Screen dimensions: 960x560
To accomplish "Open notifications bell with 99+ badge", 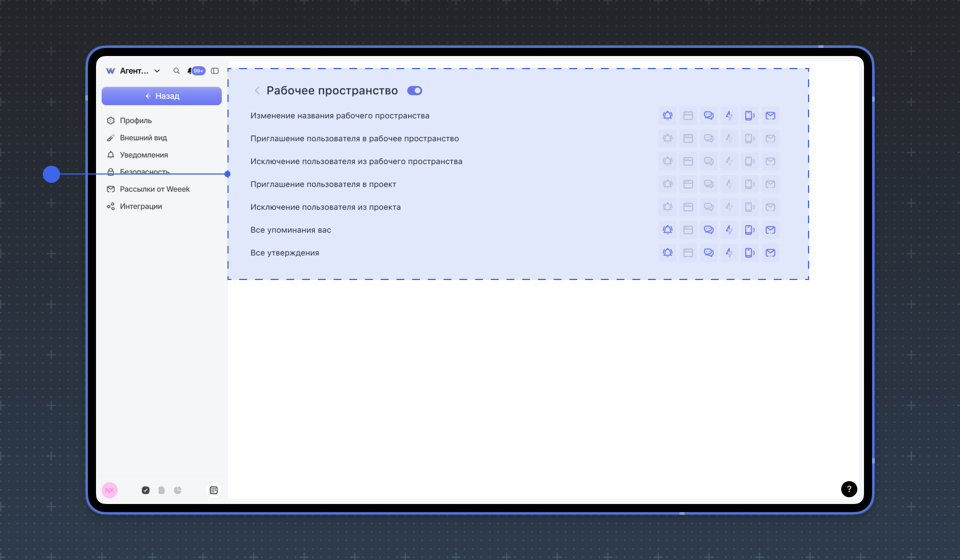I will [x=195, y=71].
